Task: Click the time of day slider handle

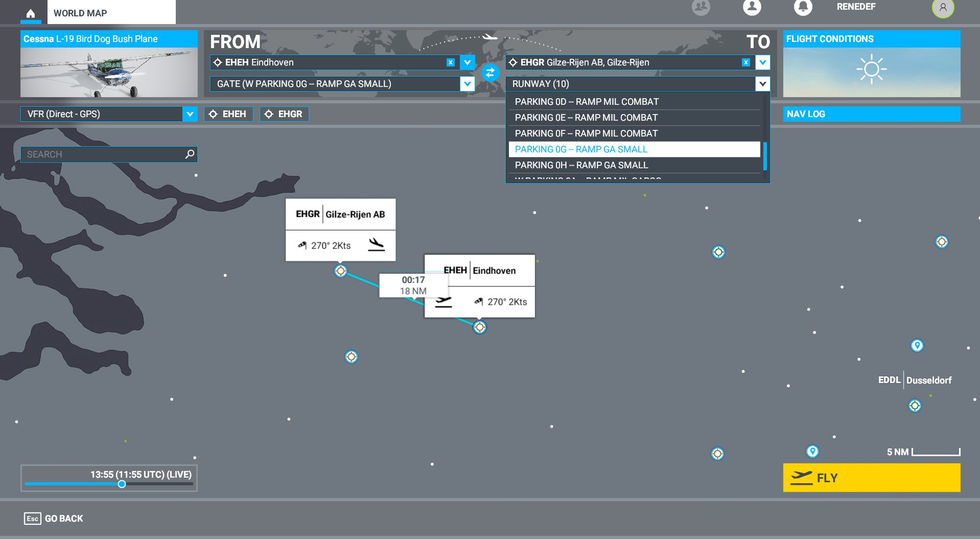Action: [122, 484]
